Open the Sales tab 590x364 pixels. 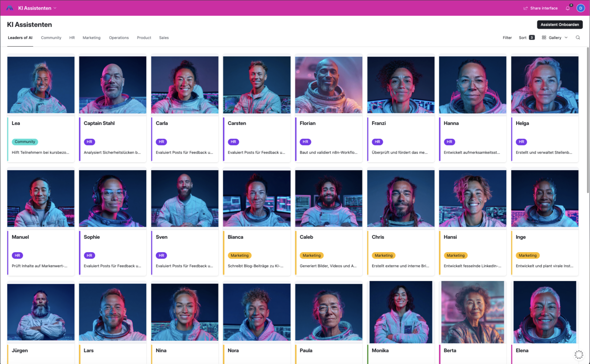coord(164,38)
